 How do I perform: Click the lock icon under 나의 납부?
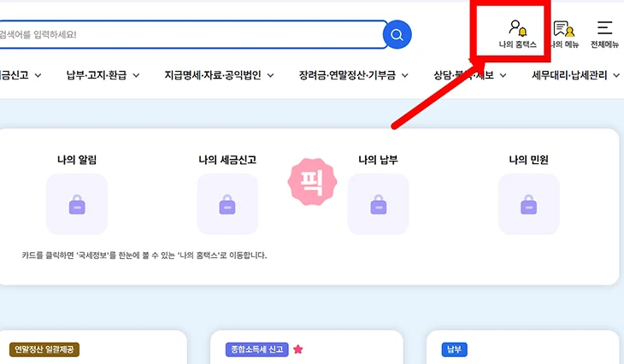click(378, 204)
